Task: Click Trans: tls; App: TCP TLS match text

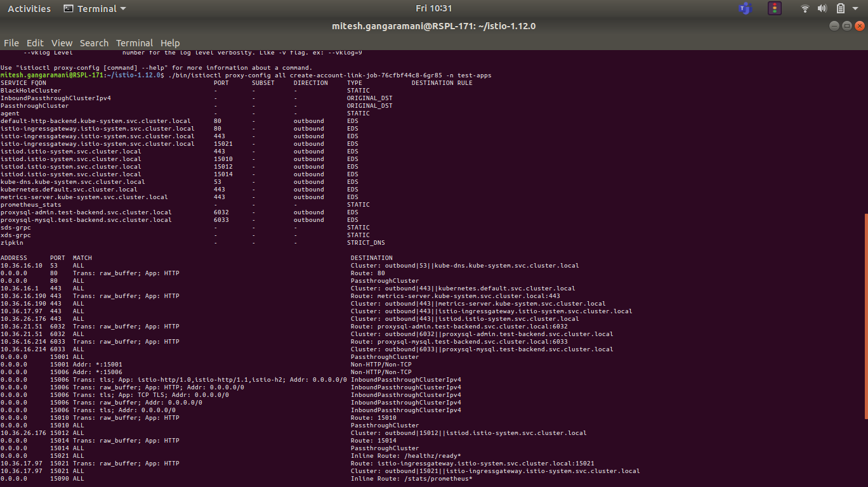Action: [x=151, y=395]
